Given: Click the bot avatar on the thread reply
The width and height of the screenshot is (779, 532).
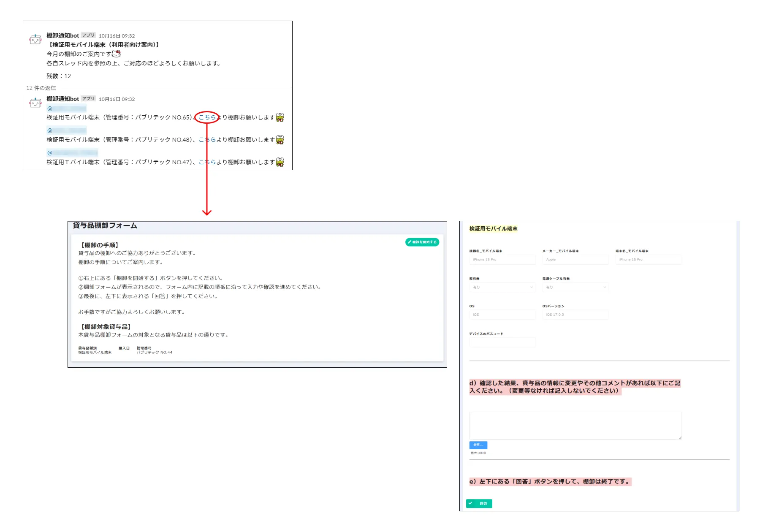Looking at the screenshot, I should (35, 103).
